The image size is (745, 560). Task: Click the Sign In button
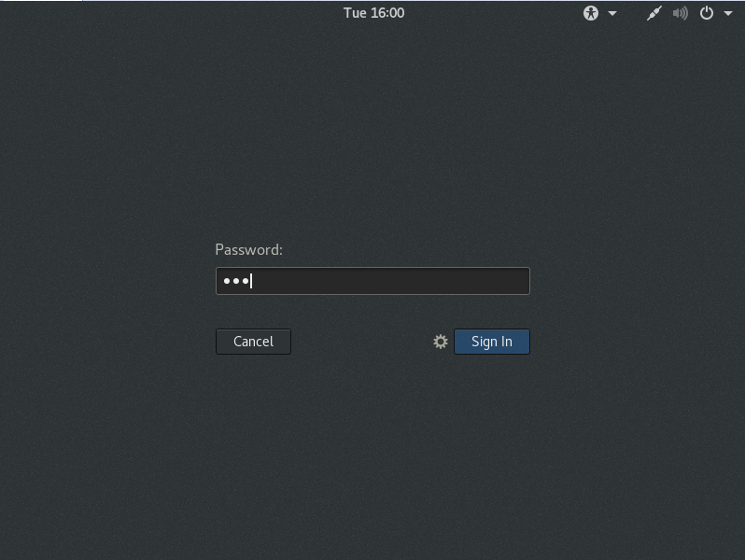click(492, 342)
